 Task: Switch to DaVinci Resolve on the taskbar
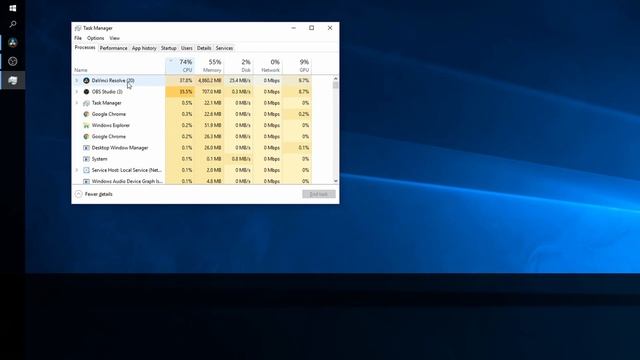(13, 42)
